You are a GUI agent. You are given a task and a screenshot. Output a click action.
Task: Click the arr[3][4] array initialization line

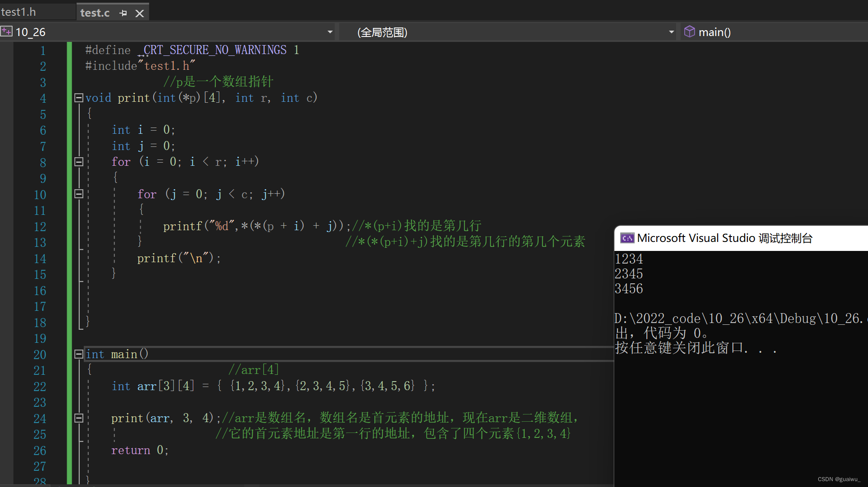click(273, 386)
